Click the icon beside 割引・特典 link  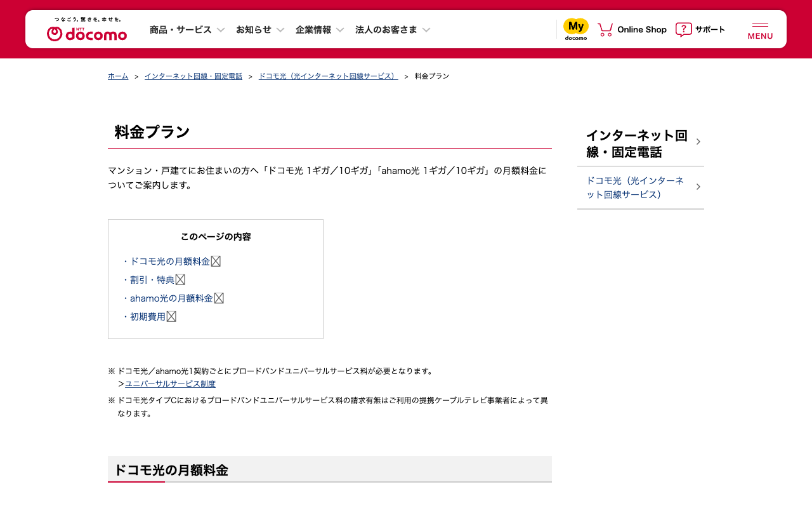pos(180,279)
